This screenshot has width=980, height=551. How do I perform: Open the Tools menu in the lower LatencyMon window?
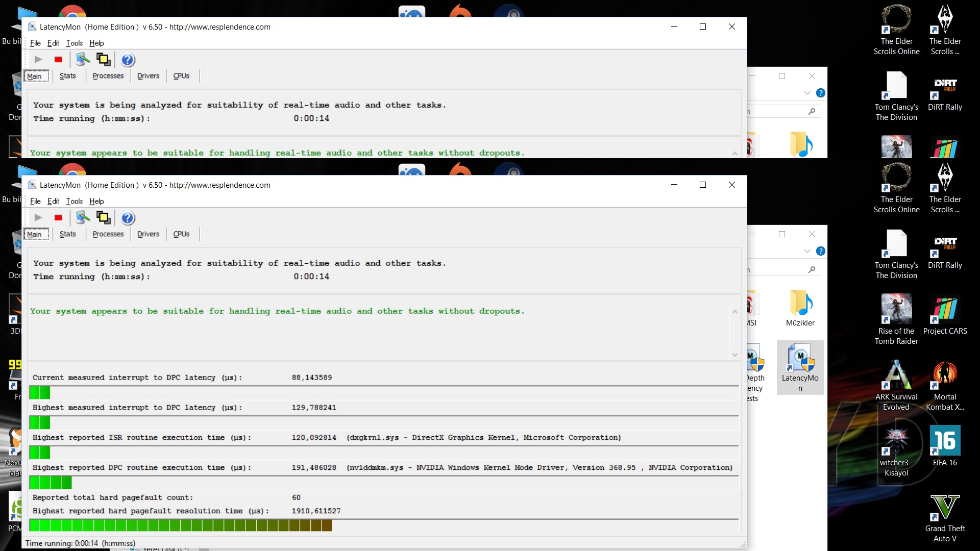[x=74, y=201]
